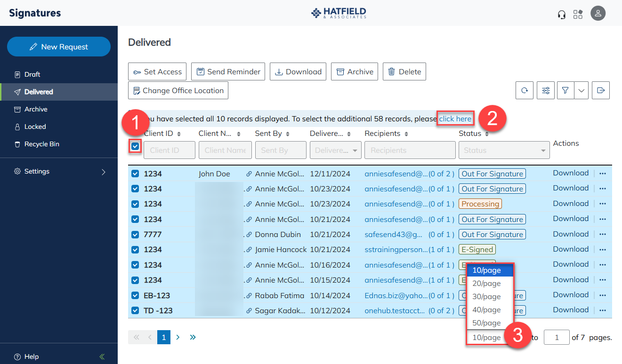Click the go-to page number field

coord(557,337)
